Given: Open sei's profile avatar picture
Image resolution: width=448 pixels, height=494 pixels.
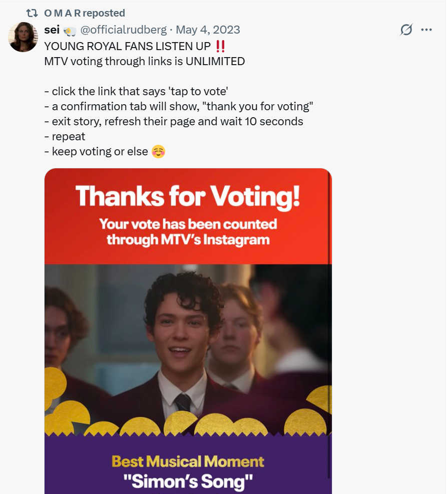Looking at the screenshot, I should coord(23,37).
